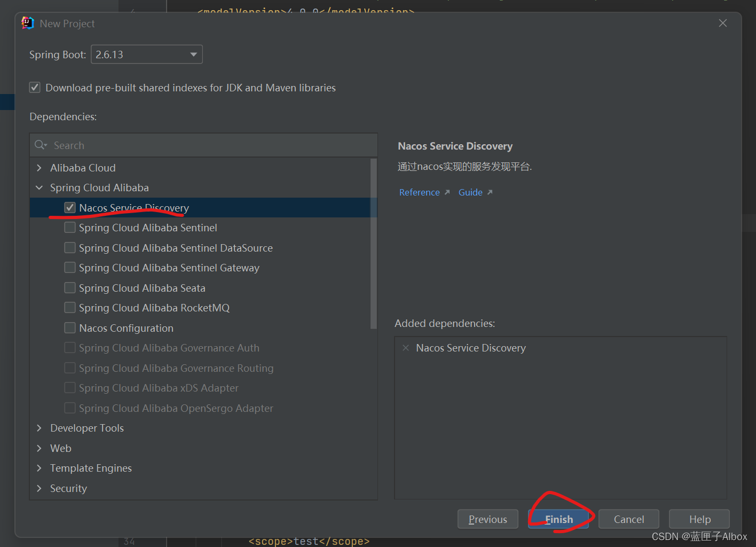Image resolution: width=756 pixels, height=547 pixels.
Task: Expand the Template Engines group
Action: point(39,468)
